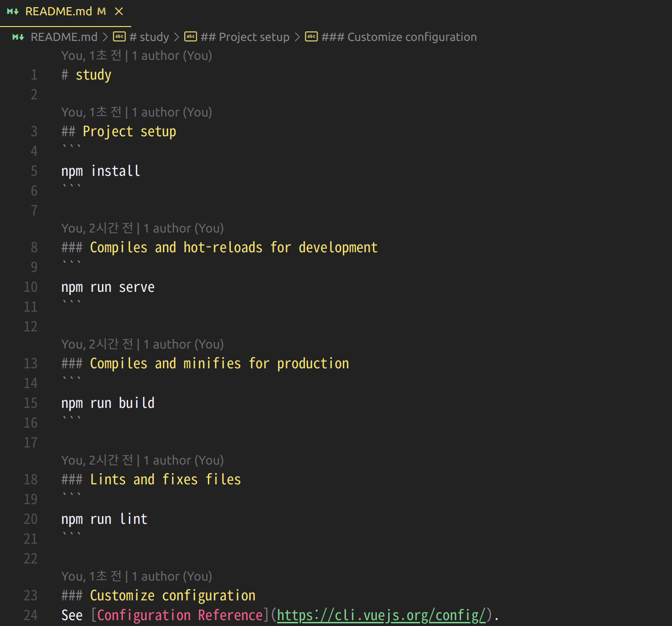The height and width of the screenshot is (626, 672).
Task: Click symbol icon before '### Customize configuration' breadcrumb
Action: pos(311,36)
